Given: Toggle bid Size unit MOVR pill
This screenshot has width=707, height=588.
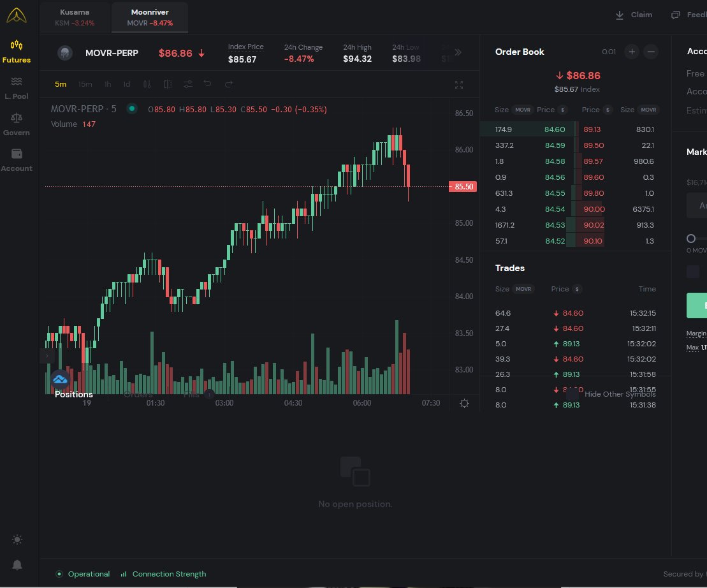Looking at the screenshot, I should pyautogui.click(x=523, y=110).
